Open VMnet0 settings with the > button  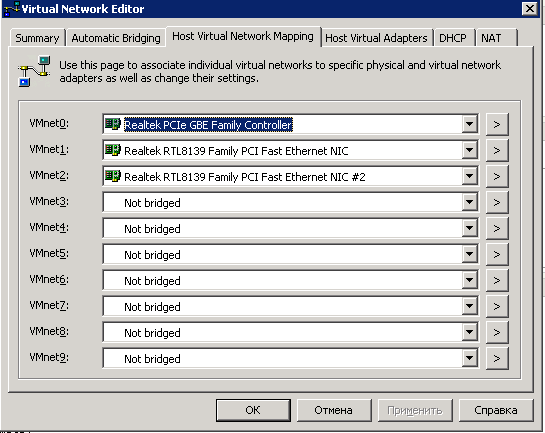point(497,124)
